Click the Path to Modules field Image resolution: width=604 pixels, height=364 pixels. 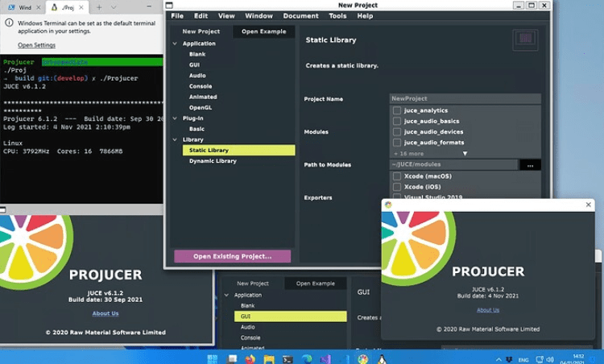[453, 164]
